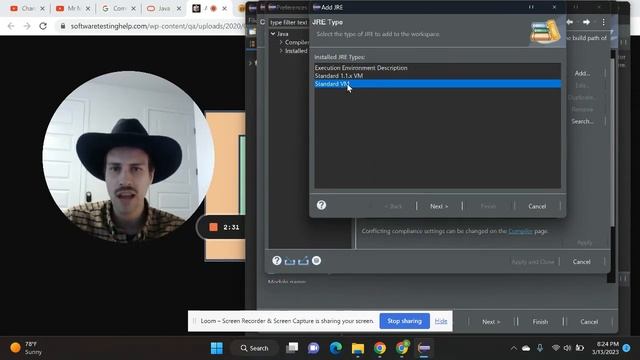Expand the Compiler node in Preferences tree
Viewport: 640px width, 360px height.
click(x=281, y=42)
